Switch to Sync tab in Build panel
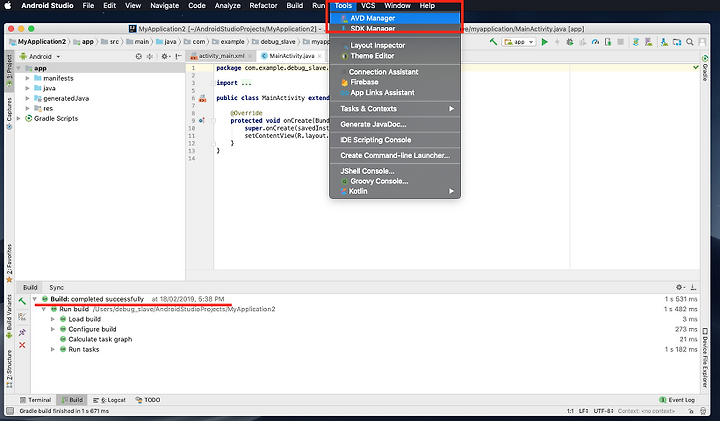This screenshot has width=720, height=421. [56, 287]
